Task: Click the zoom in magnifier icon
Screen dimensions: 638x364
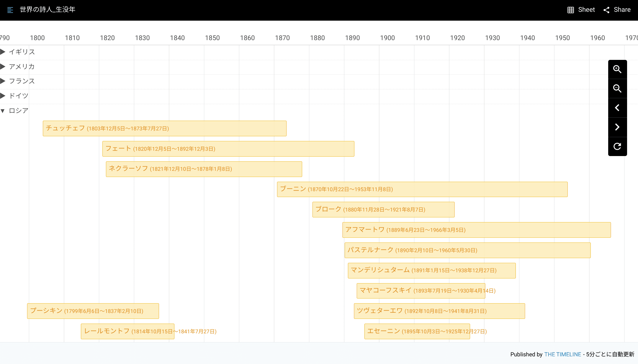Action: (x=617, y=69)
